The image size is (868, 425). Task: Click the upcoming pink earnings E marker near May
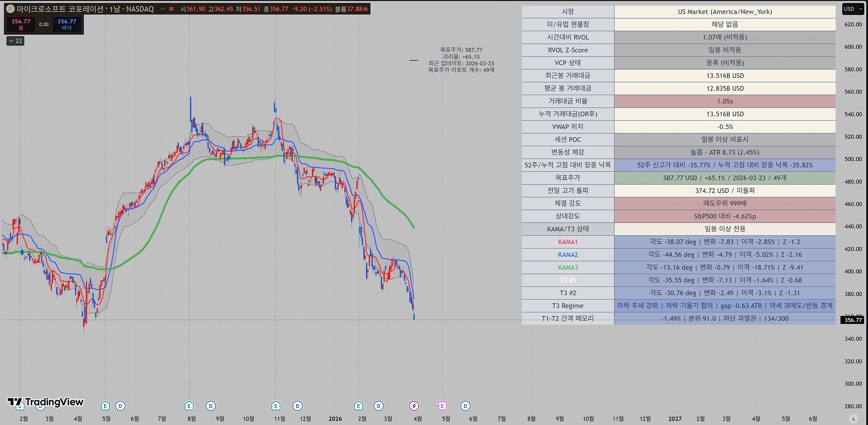pyautogui.click(x=442, y=406)
